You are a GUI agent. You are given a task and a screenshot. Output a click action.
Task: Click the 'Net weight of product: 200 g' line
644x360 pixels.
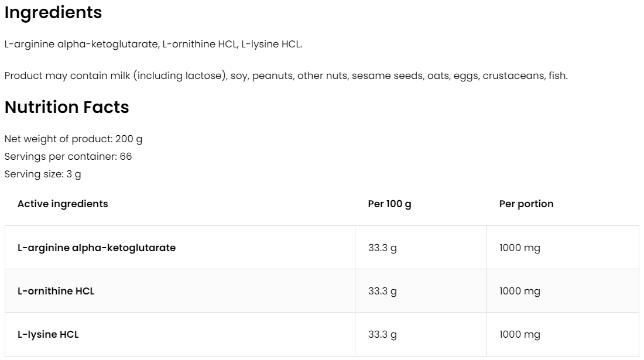click(x=73, y=139)
